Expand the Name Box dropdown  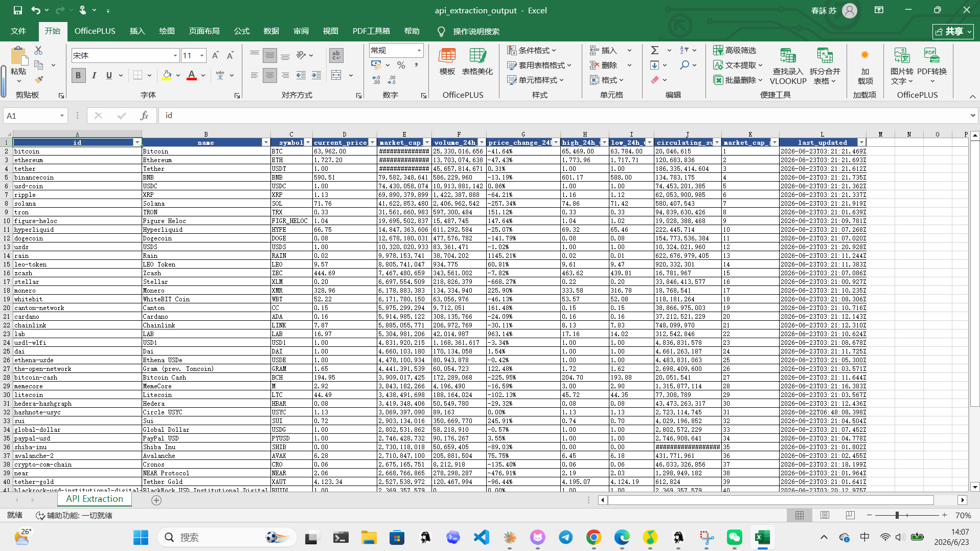click(x=62, y=116)
